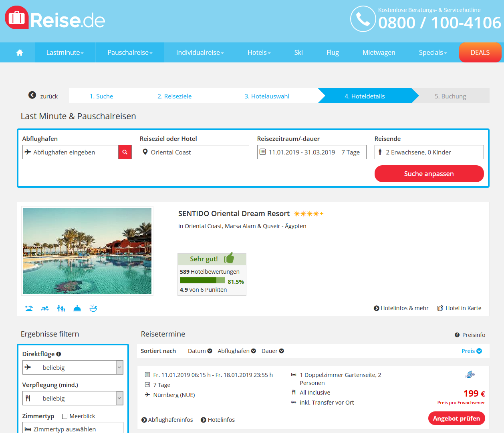Open the Flug menu item
504x433 pixels.
333,52
